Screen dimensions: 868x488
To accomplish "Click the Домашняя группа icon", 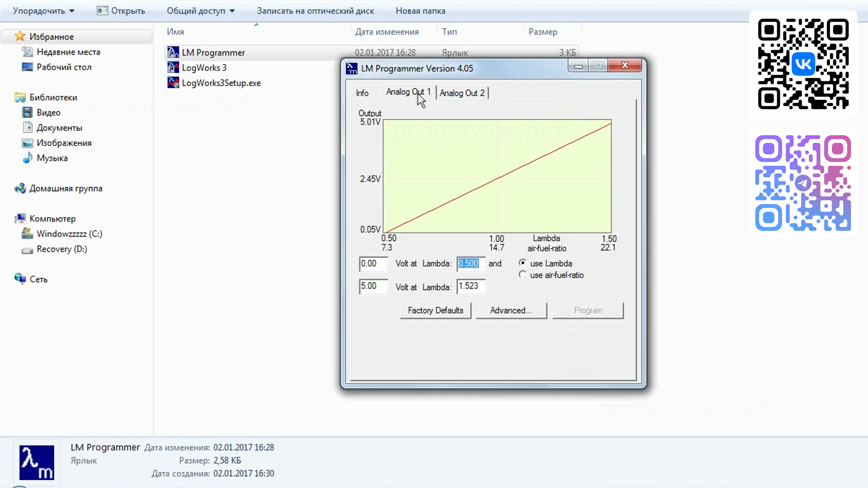I will [20, 188].
